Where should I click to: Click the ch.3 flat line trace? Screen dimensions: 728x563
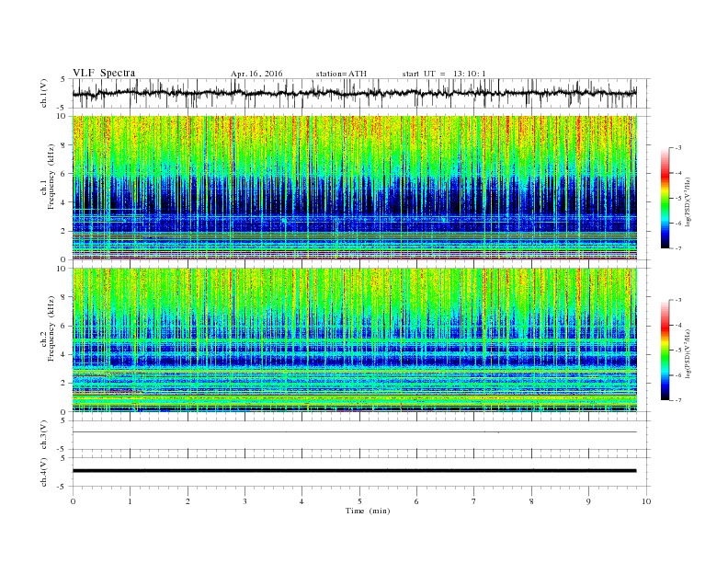(x=355, y=432)
